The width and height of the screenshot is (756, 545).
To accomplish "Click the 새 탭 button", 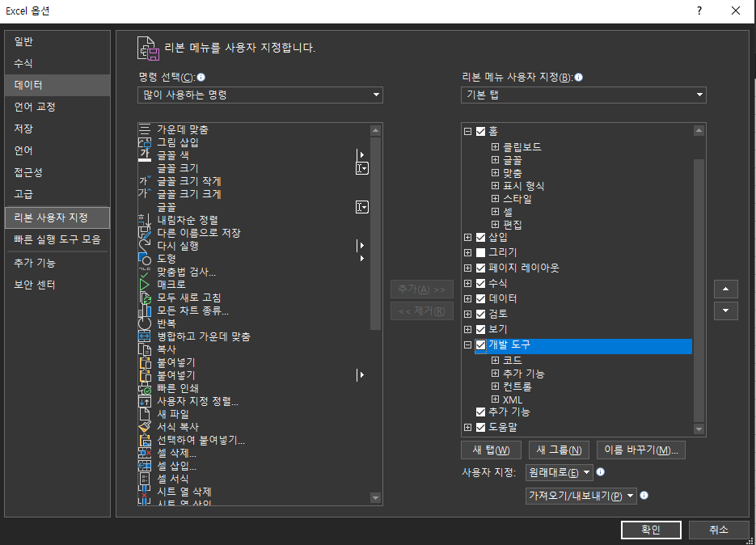I will (x=492, y=450).
